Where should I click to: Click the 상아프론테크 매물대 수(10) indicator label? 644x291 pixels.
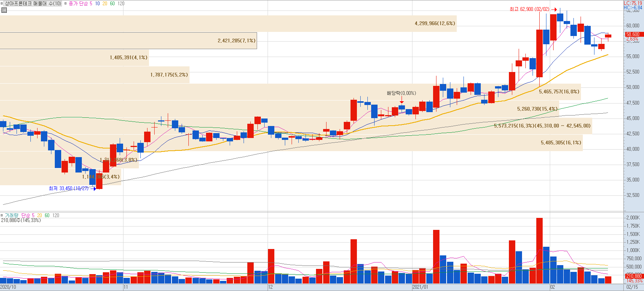click(x=33, y=3)
